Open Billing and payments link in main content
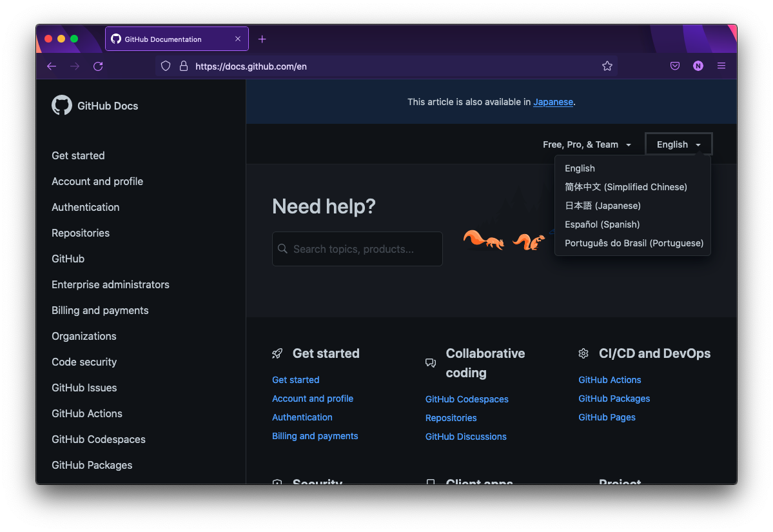This screenshot has height=532, width=773. [315, 436]
